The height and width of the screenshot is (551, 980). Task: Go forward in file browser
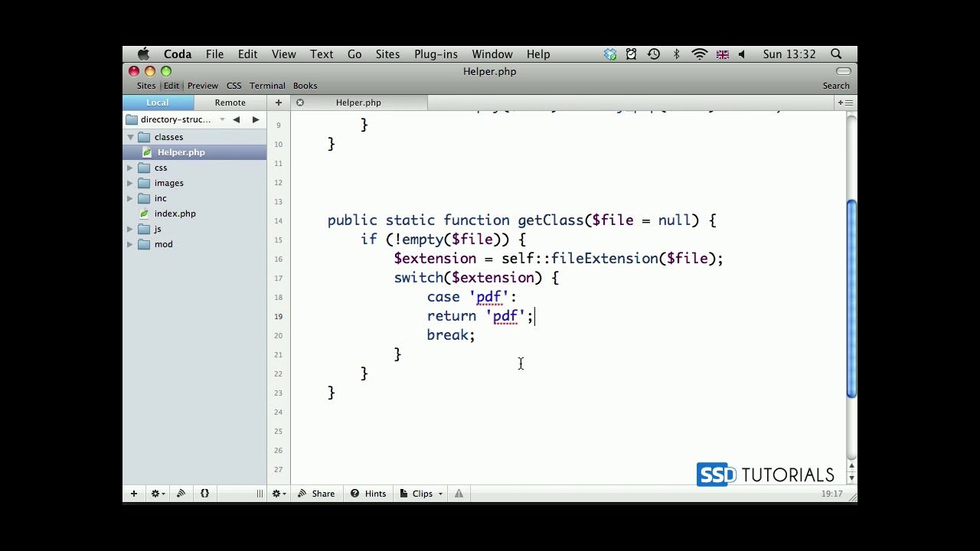(x=255, y=119)
